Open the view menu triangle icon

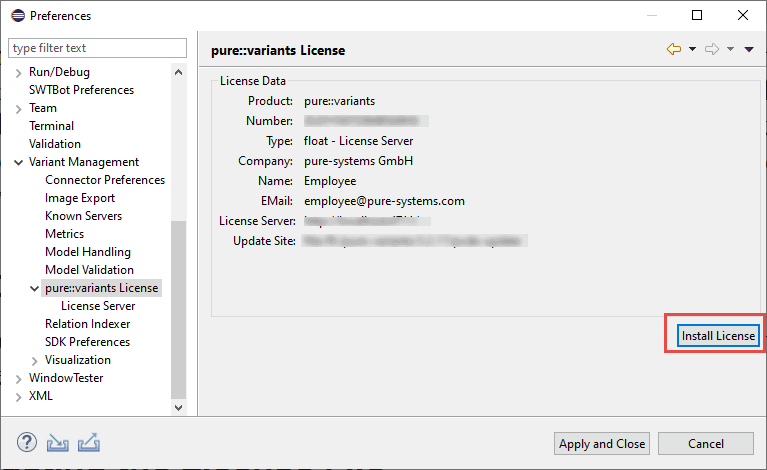coord(749,50)
